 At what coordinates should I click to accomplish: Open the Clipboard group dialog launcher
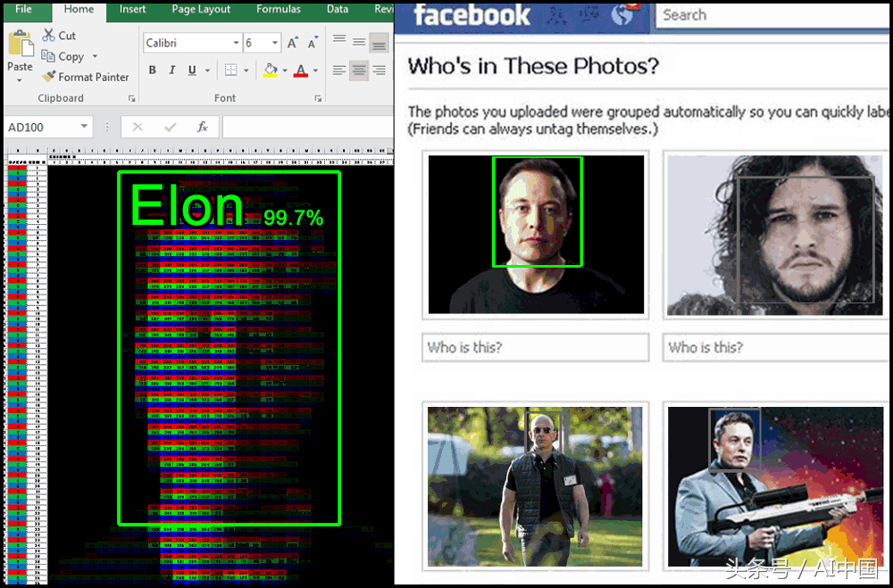tap(131, 98)
